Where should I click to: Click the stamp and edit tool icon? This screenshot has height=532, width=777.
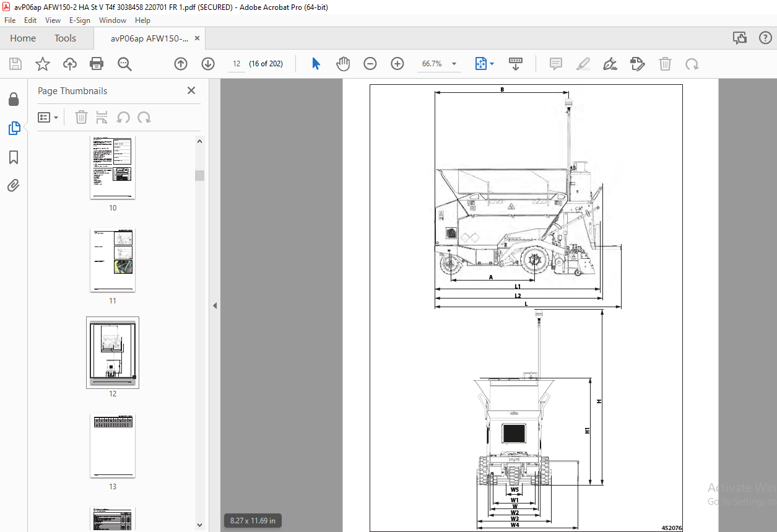638,64
